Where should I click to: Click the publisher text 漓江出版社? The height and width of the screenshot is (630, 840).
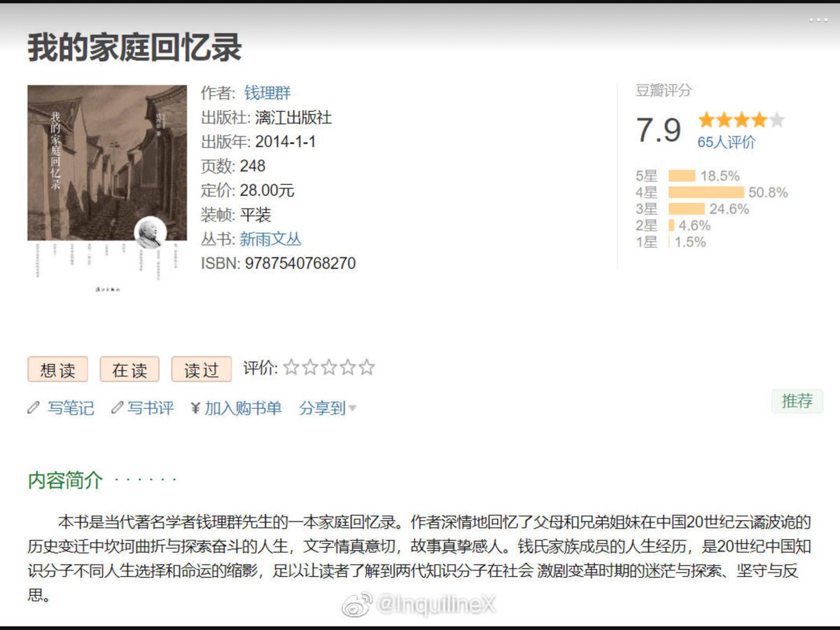pyautogui.click(x=294, y=118)
